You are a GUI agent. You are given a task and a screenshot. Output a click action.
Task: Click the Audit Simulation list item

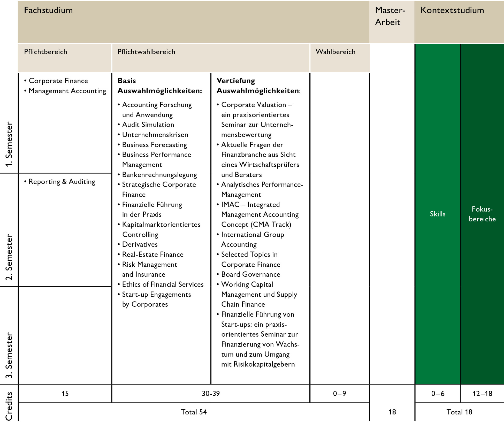tap(148, 125)
